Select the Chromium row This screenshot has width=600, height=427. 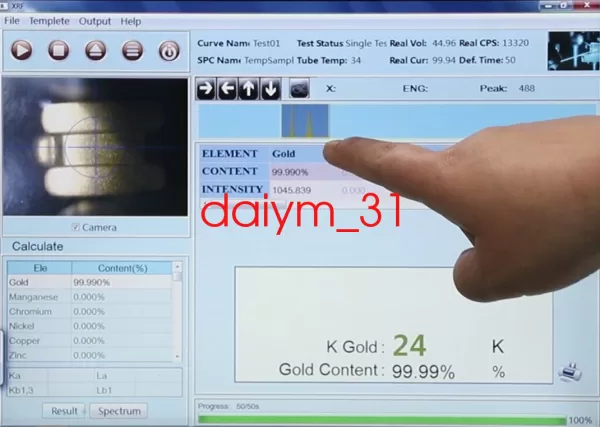90,311
